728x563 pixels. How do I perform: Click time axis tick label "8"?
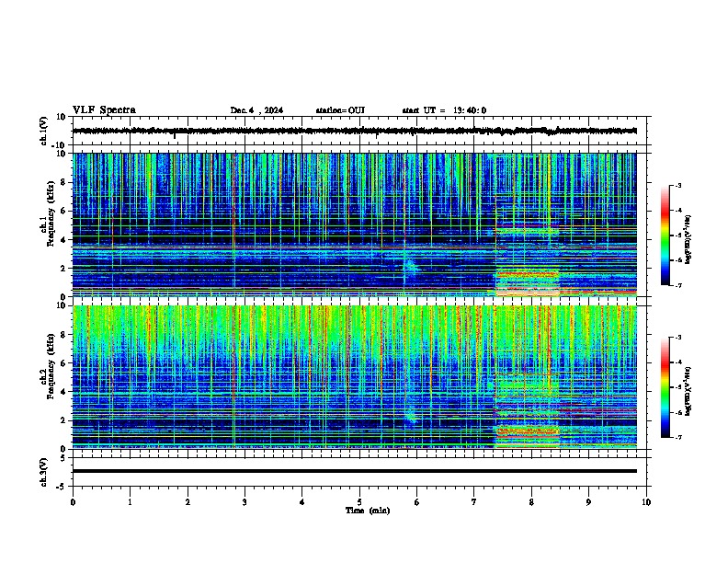(x=531, y=502)
